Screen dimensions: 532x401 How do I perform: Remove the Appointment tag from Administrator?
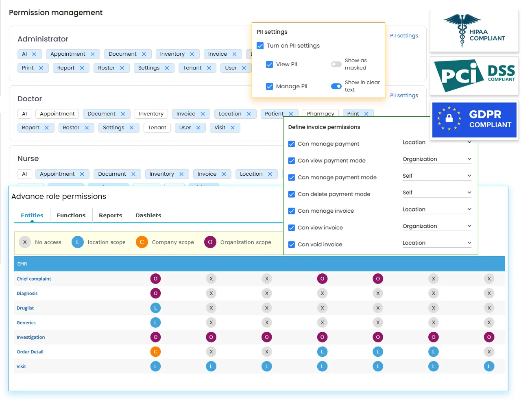pyautogui.click(x=92, y=54)
